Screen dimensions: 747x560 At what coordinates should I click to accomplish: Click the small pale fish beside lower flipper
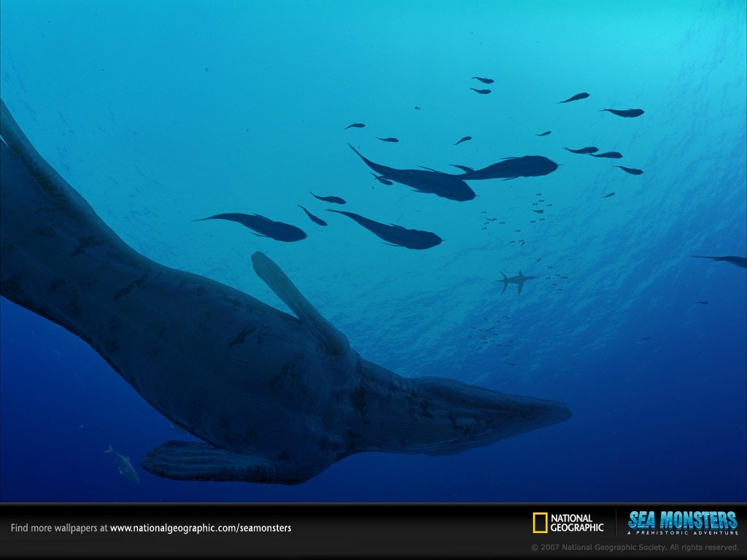(x=123, y=464)
